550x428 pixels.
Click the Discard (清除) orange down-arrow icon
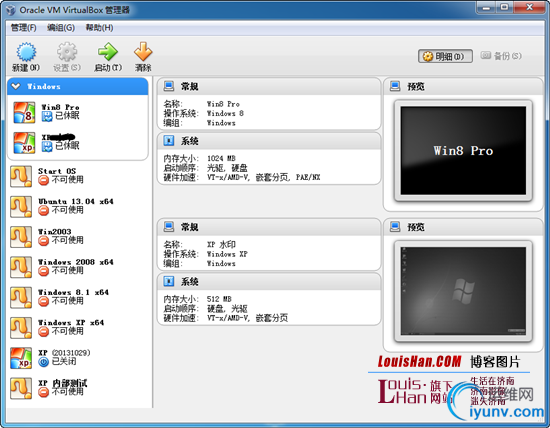[143, 52]
